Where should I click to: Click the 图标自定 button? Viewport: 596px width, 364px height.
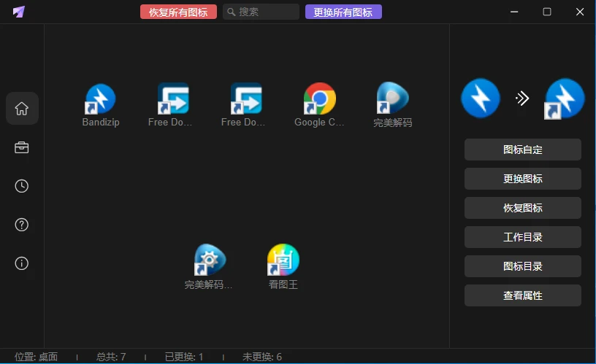tap(523, 150)
